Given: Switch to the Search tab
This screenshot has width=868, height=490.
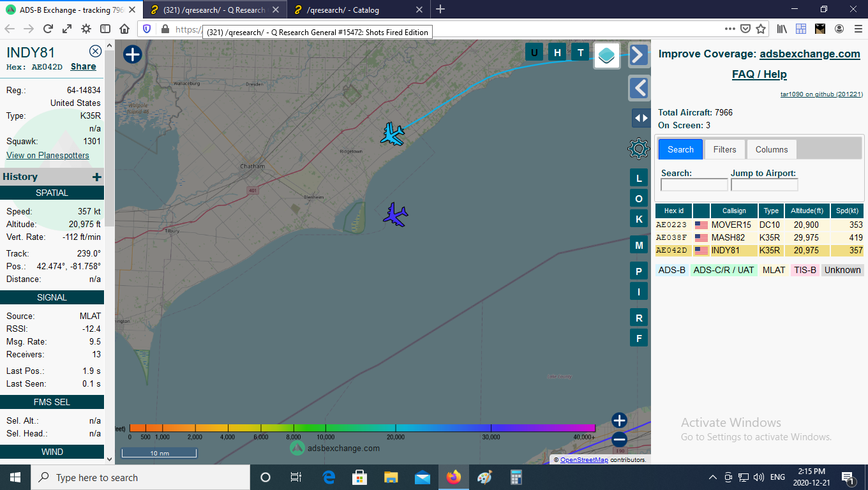Looking at the screenshot, I should tap(680, 149).
